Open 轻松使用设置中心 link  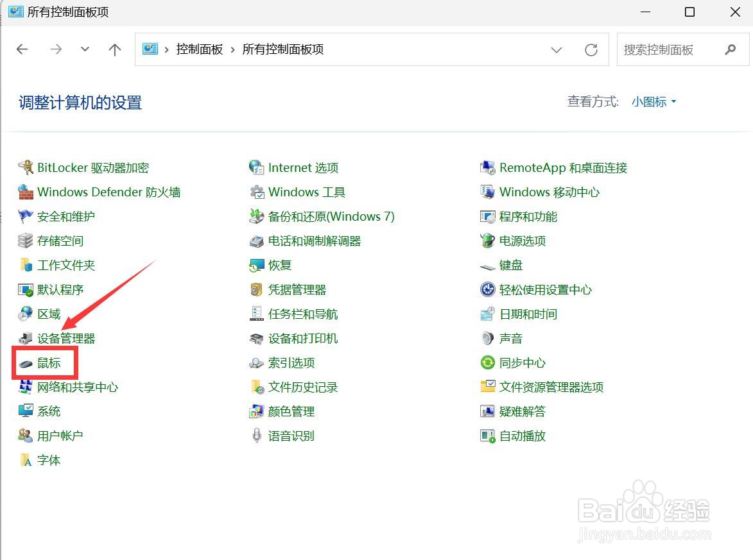(546, 290)
